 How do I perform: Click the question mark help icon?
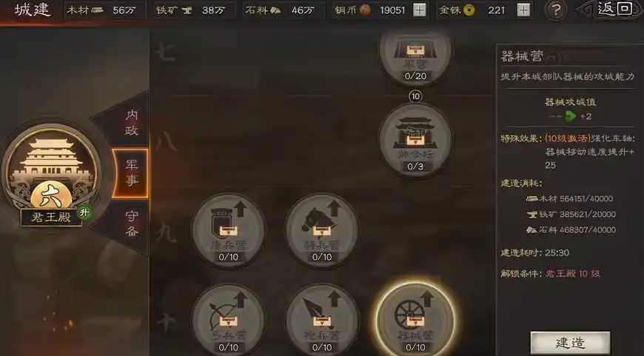point(556,10)
